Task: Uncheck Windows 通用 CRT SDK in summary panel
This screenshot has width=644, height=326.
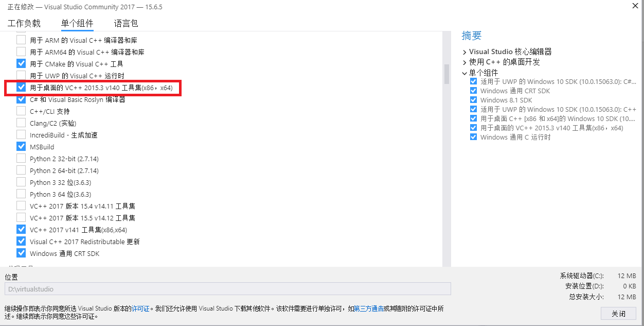Action: 473,91
